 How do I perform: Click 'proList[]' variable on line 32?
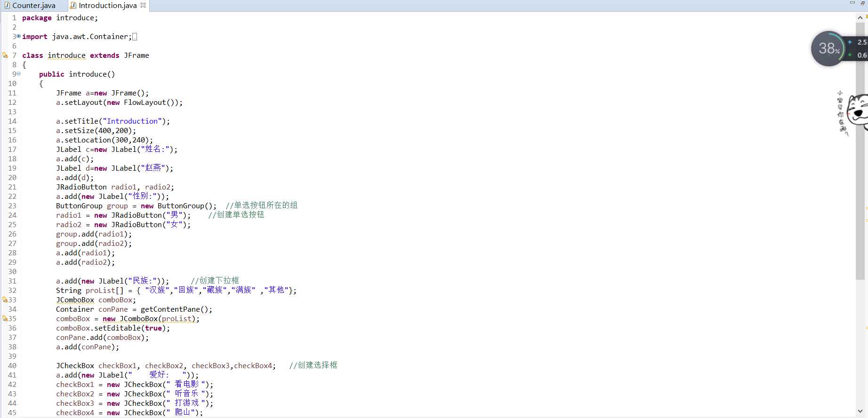click(x=104, y=291)
